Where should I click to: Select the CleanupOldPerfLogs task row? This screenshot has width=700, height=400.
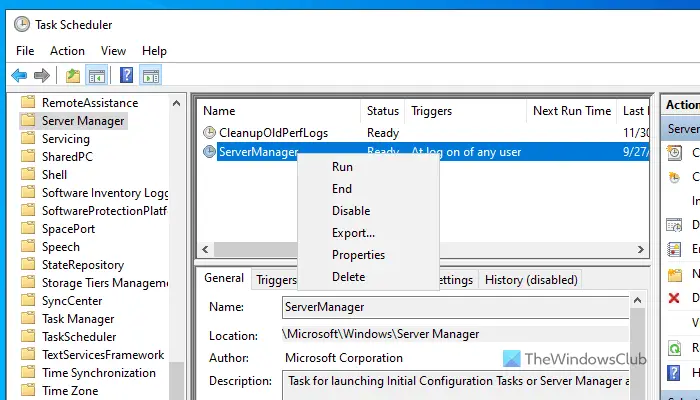423,133
